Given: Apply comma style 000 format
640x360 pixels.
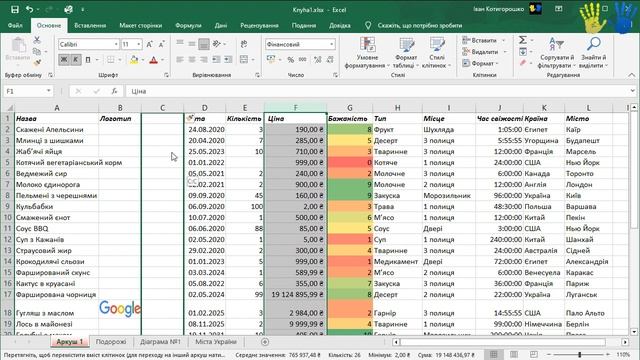Looking at the screenshot, I should point(302,60).
